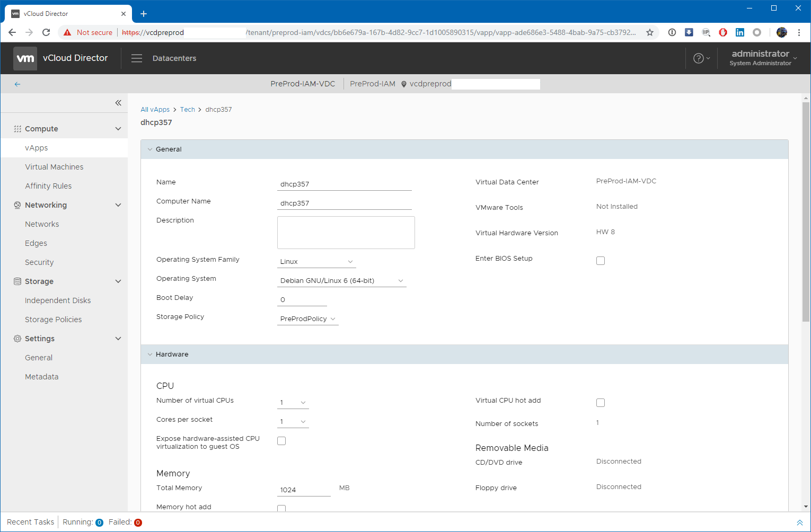Check Expose hardware-assisted CPU virtualization box
Viewport: 811px width, 532px height.
click(x=281, y=441)
